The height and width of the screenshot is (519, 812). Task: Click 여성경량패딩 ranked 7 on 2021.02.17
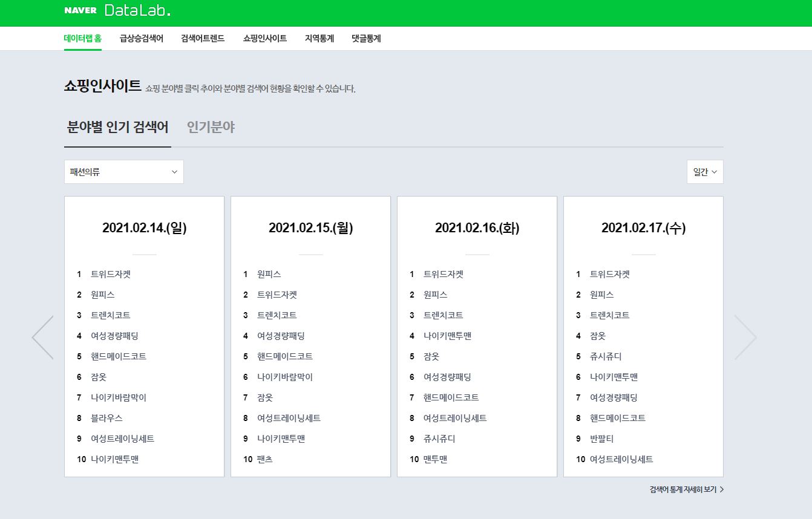[x=614, y=397]
